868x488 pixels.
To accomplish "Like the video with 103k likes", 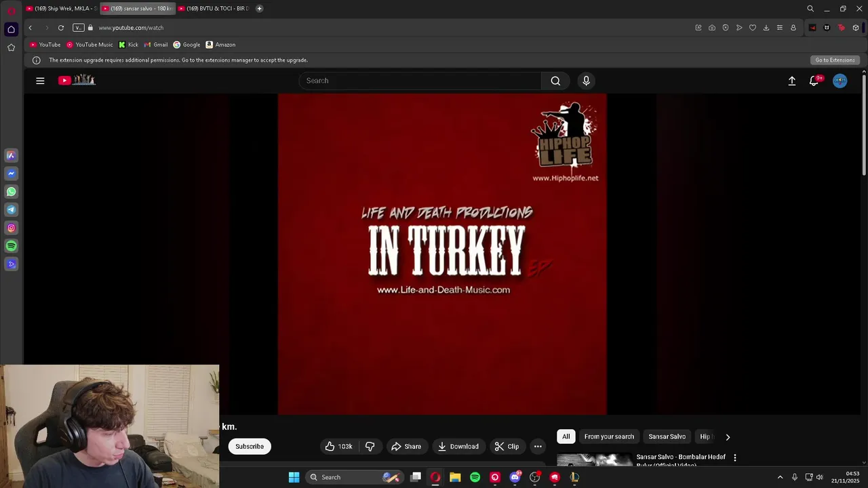I will (x=338, y=446).
